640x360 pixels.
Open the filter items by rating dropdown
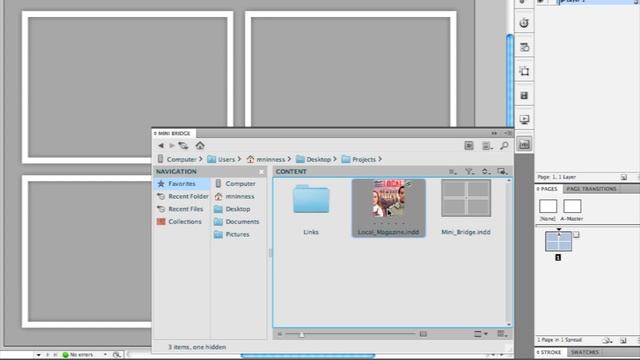click(x=469, y=172)
